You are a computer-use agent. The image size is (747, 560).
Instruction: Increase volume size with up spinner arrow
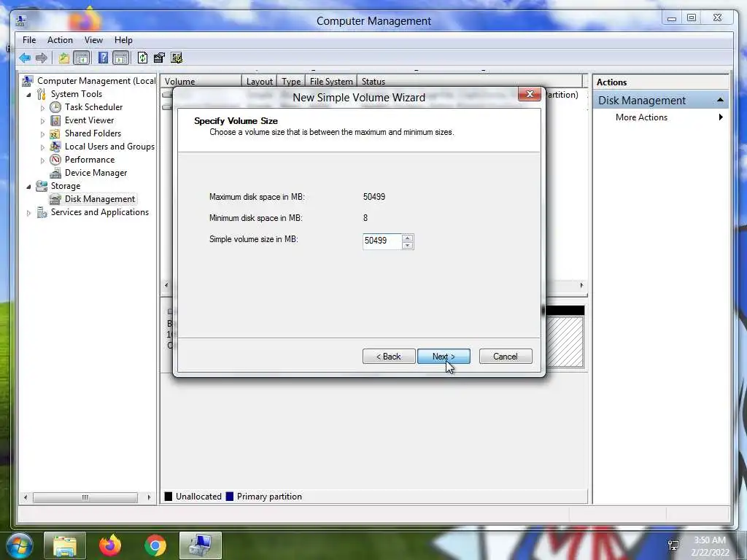(x=407, y=238)
